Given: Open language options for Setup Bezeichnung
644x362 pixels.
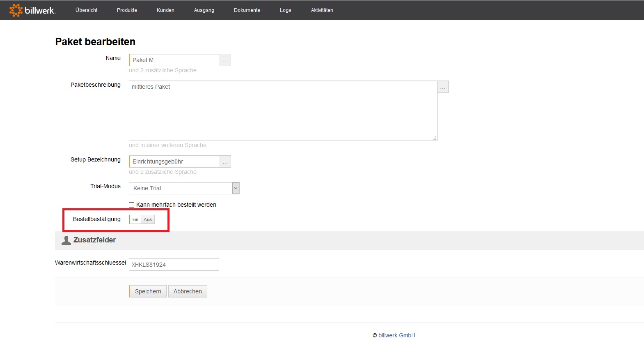Looking at the screenshot, I should pyautogui.click(x=225, y=161).
